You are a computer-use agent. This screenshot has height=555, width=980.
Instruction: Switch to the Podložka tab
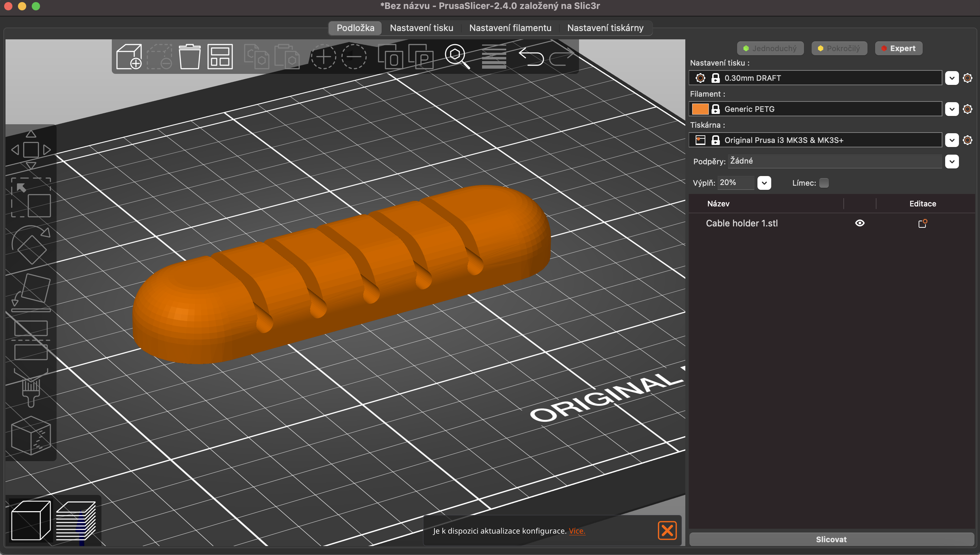355,28
